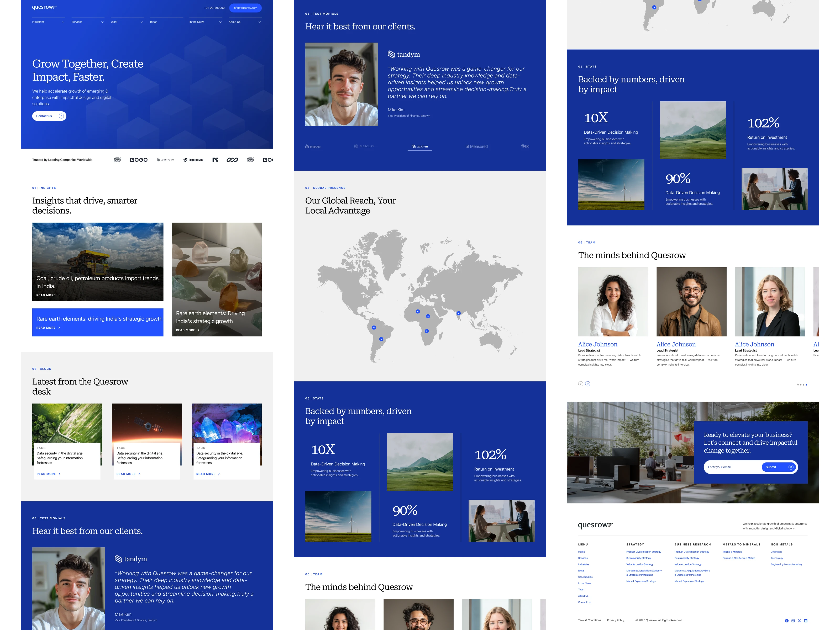Select the active blue carousel pagination dot
The image size is (840, 630).
[806, 385]
